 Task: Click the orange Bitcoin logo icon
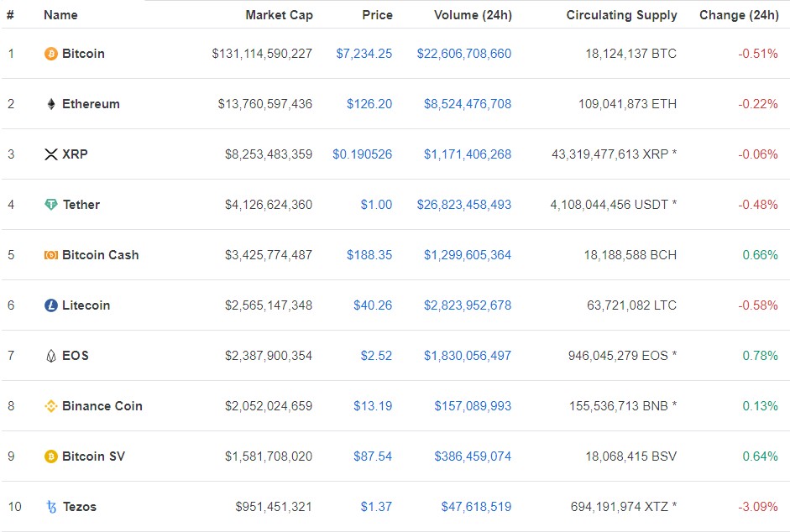click(51, 54)
